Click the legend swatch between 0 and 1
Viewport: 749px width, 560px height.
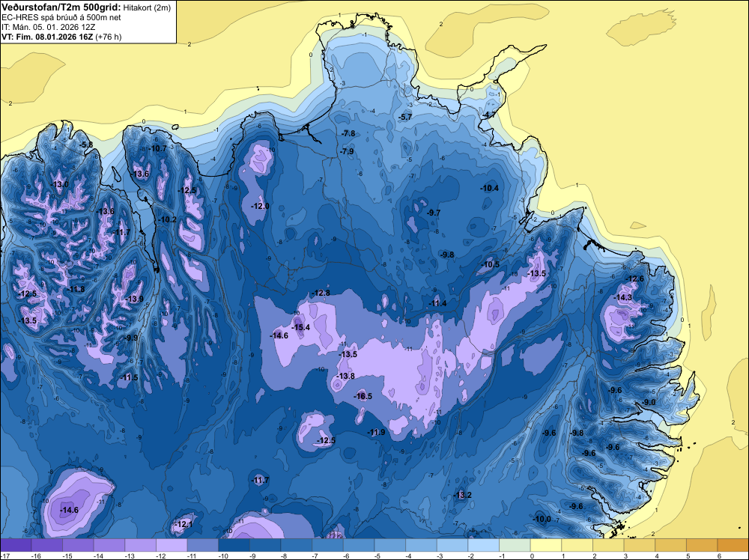click(x=546, y=545)
